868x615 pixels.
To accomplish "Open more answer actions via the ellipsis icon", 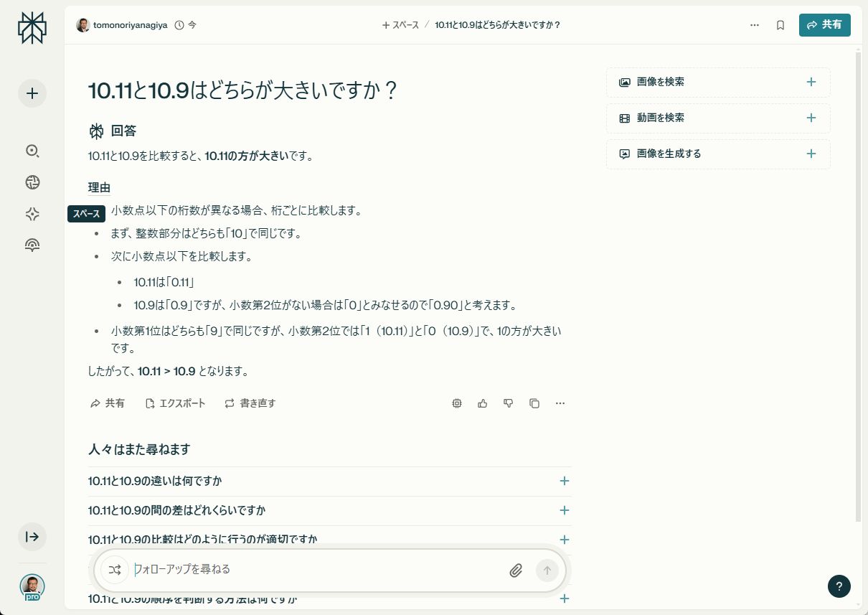I will point(560,403).
